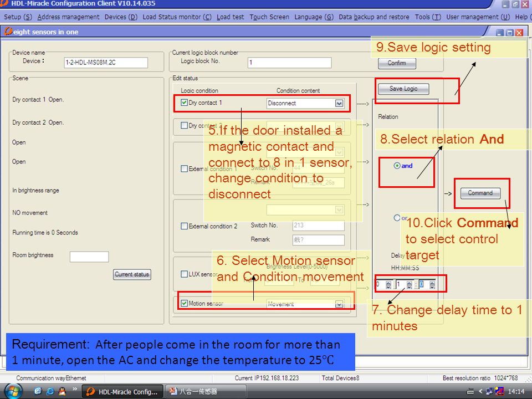Adjust delay hours spinner arrows
The width and height of the screenshot is (532, 399).
click(388, 285)
